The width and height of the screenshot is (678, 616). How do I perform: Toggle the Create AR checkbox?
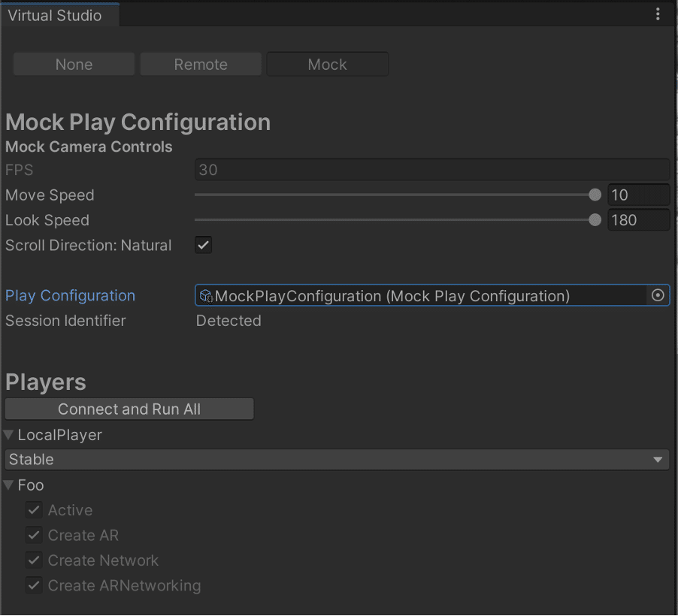coord(34,536)
